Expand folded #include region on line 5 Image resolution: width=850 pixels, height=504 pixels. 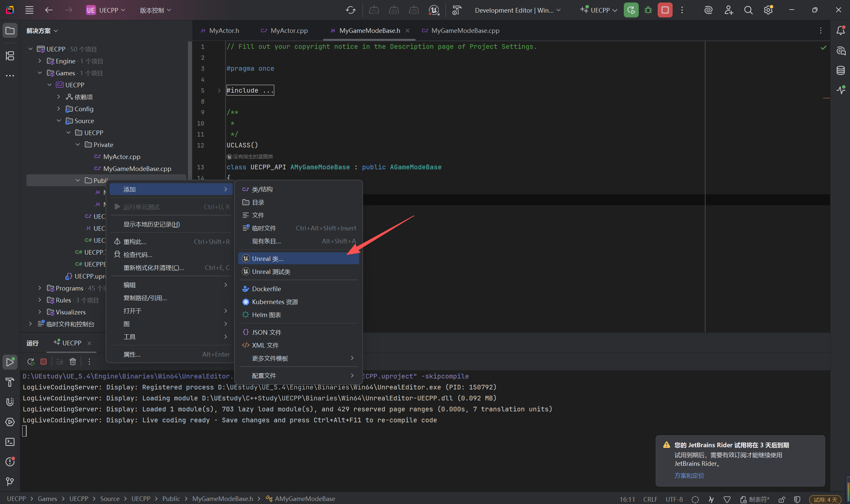pyautogui.click(x=219, y=90)
